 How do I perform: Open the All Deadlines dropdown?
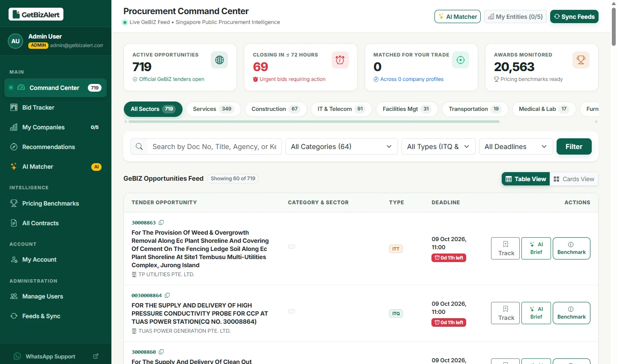[x=516, y=146]
